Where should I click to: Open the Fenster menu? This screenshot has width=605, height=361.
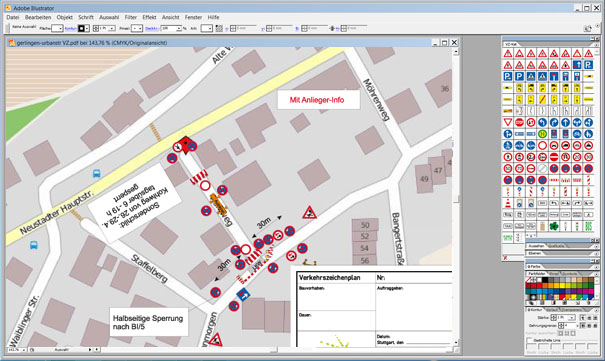(193, 17)
